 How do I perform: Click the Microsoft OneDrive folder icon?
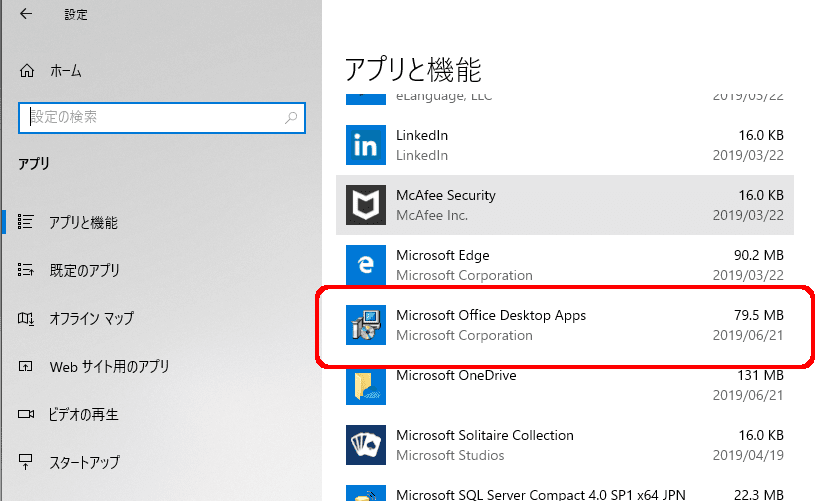[x=365, y=385]
